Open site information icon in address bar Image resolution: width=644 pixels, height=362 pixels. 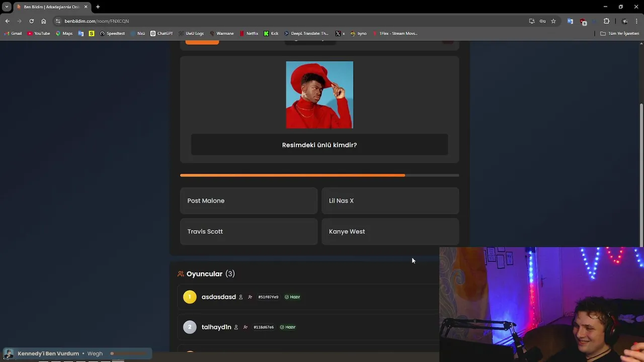coord(58,21)
